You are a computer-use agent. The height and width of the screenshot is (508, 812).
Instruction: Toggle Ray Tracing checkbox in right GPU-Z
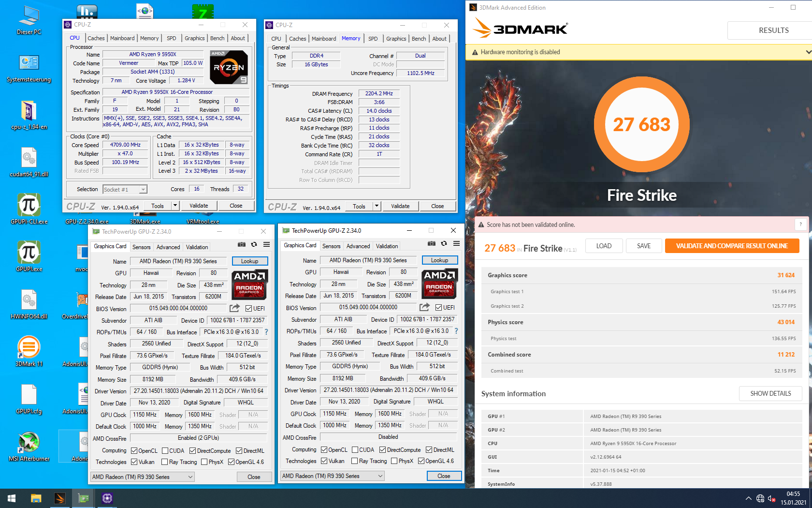click(354, 461)
